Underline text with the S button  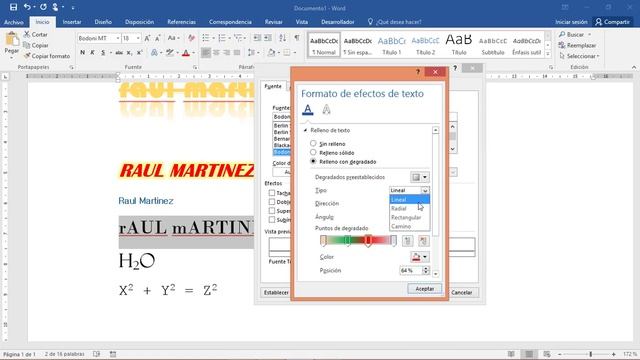pos(103,53)
